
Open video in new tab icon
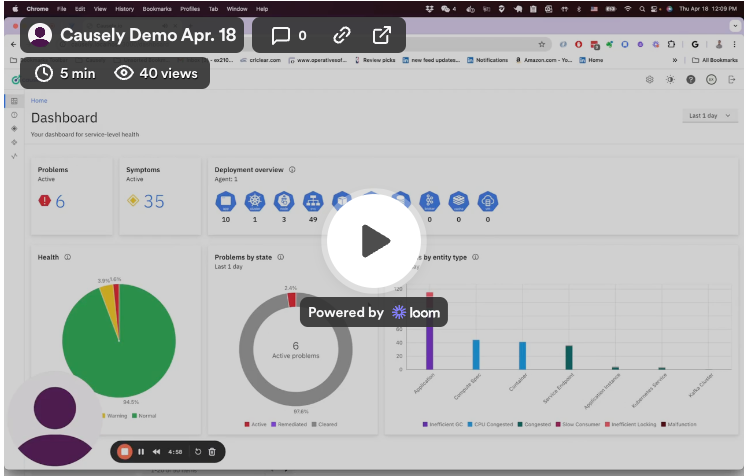(x=382, y=35)
